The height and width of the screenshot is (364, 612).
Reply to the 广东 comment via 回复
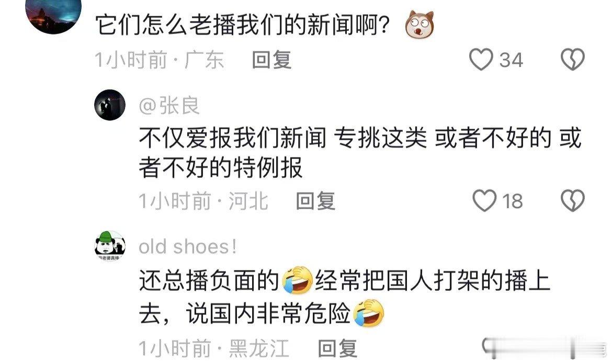(x=271, y=60)
